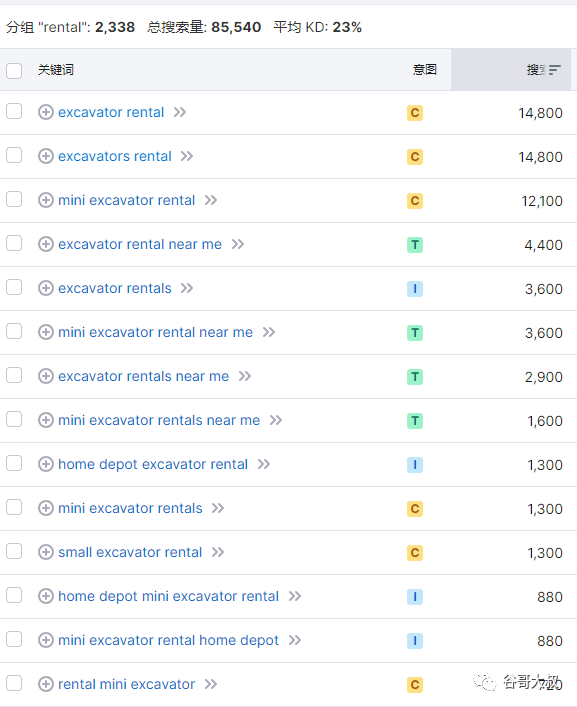The width and height of the screenshot is (577, 707).
Task: Click the 2,900 search volume value
Action: coord(543,376)
